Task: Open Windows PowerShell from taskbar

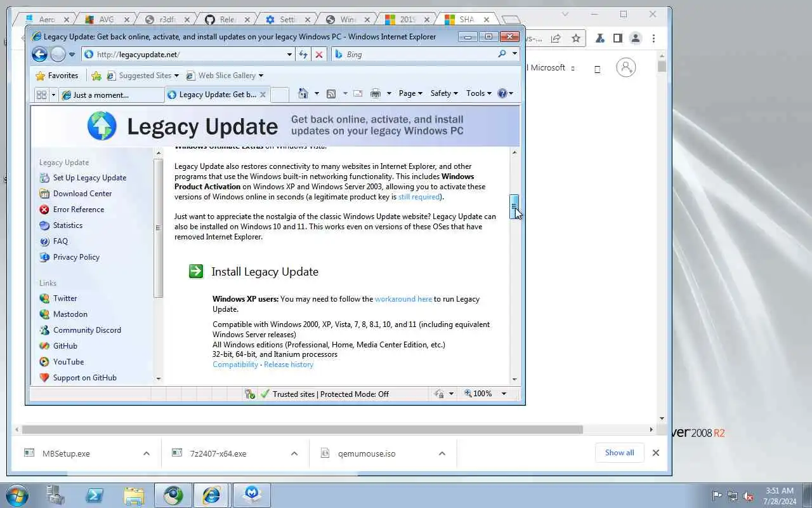Action: 95,495
